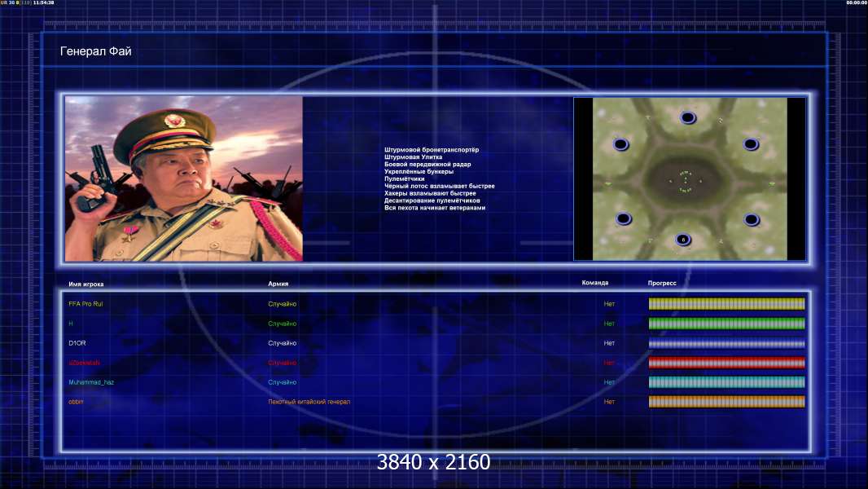Click the orange progress bar of obbrr
Image resolution: width=868 pixels, height=489 pixels.
[x=726, y=402]
